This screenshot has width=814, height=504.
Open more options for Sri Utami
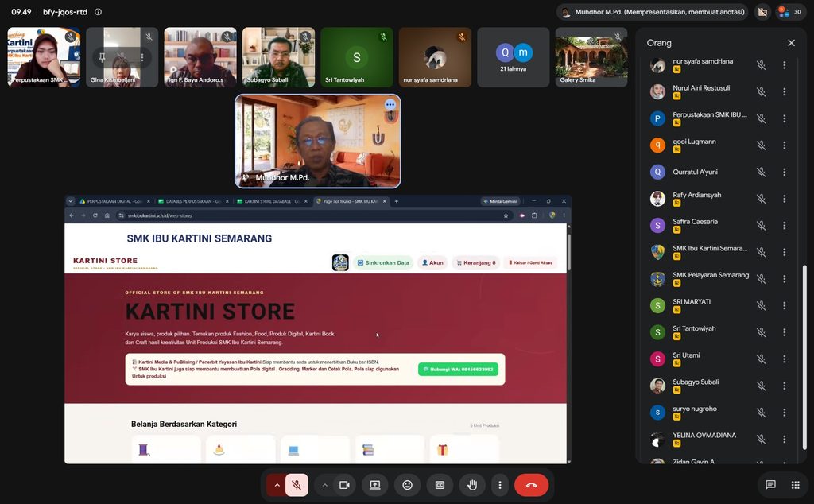(784, 359)
